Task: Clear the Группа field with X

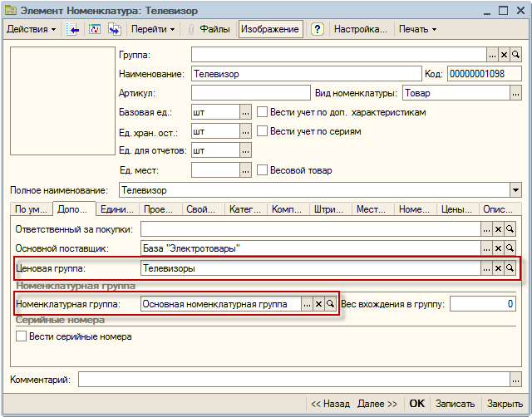Action: point(505,55)
